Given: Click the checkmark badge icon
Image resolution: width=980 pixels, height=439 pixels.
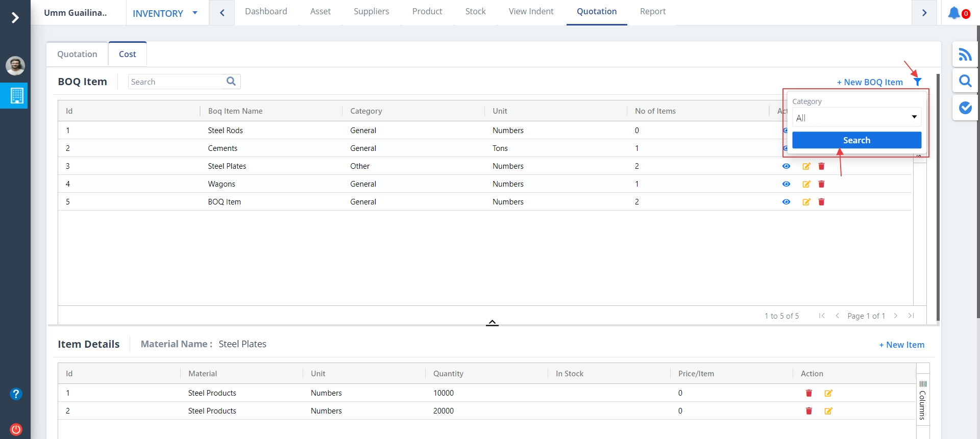Looking at the screenshot, I should click(965, 108).
